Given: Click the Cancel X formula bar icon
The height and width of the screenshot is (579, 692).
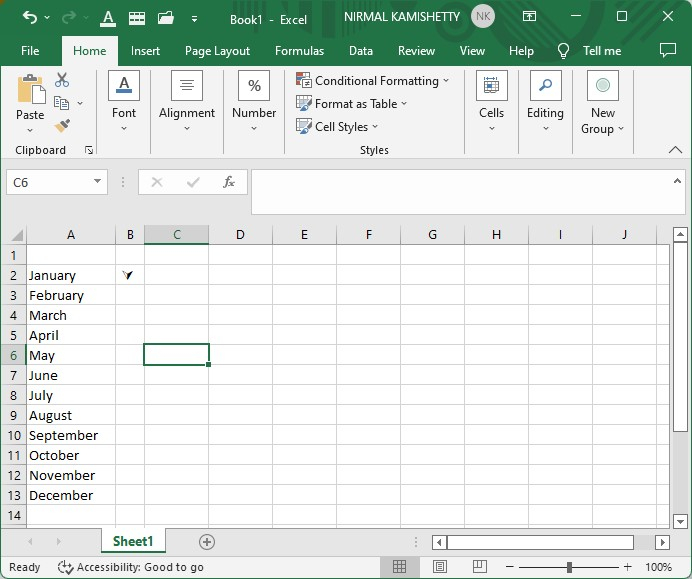Looking at the screenshot, I should (x=157, y=182).
